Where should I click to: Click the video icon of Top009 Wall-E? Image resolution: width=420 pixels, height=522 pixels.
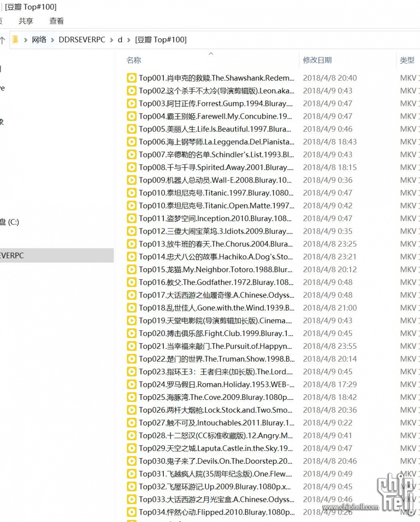131,180
